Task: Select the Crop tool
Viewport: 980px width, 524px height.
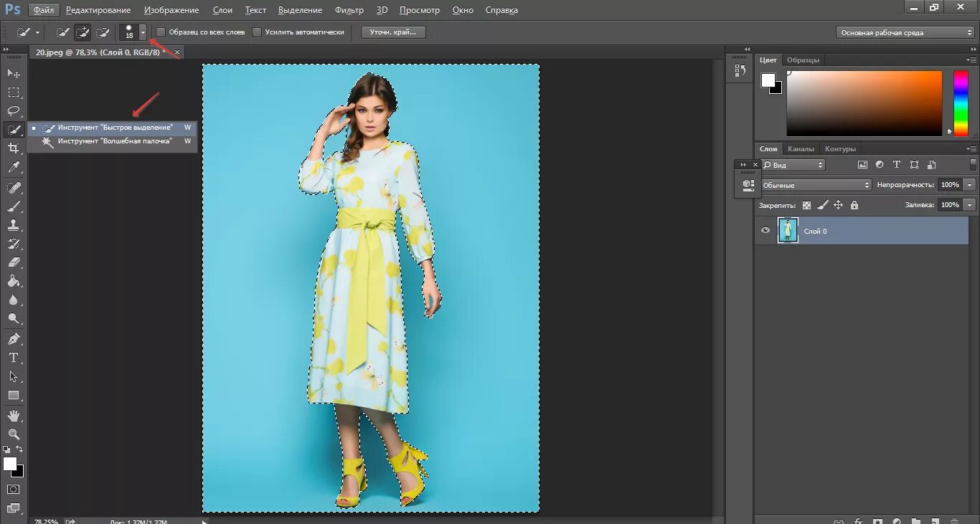Action: (13, 148)
